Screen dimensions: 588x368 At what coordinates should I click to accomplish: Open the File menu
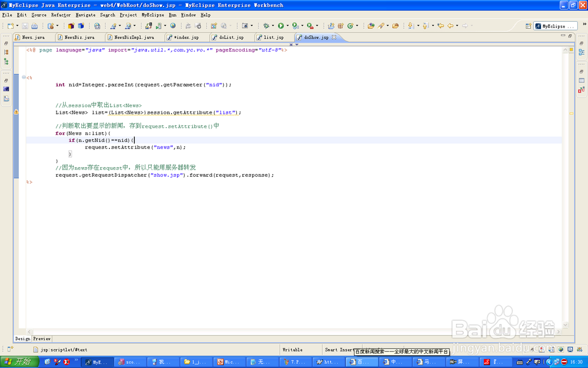pyautogui.click(x=7, y=15)
